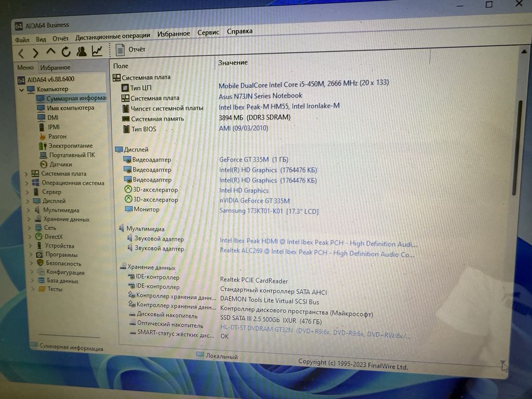Open Realtek ALC269 audio adapter link
Viewport: 532px width, 399px height.
point(317,253)
